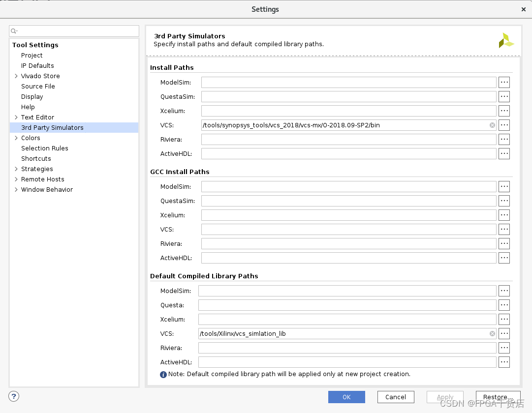Image resolution: width=532 pixels, height=413 pixels.
Task: Browse for Xcelium GCC install path
Action: point(504,215)
